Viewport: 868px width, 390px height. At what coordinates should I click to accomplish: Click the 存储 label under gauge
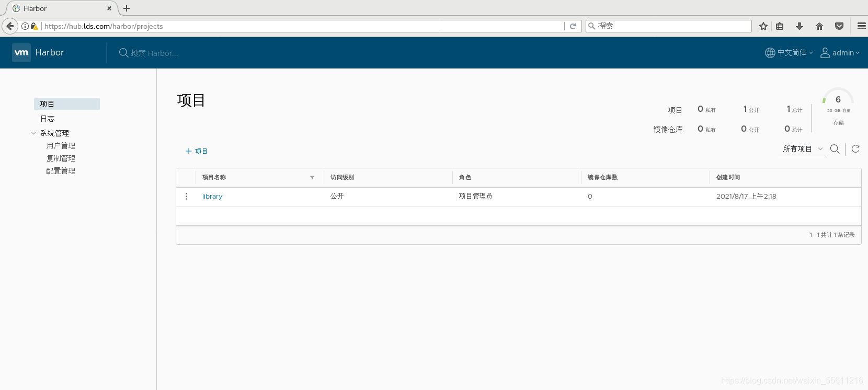click(x=839, y=123)
